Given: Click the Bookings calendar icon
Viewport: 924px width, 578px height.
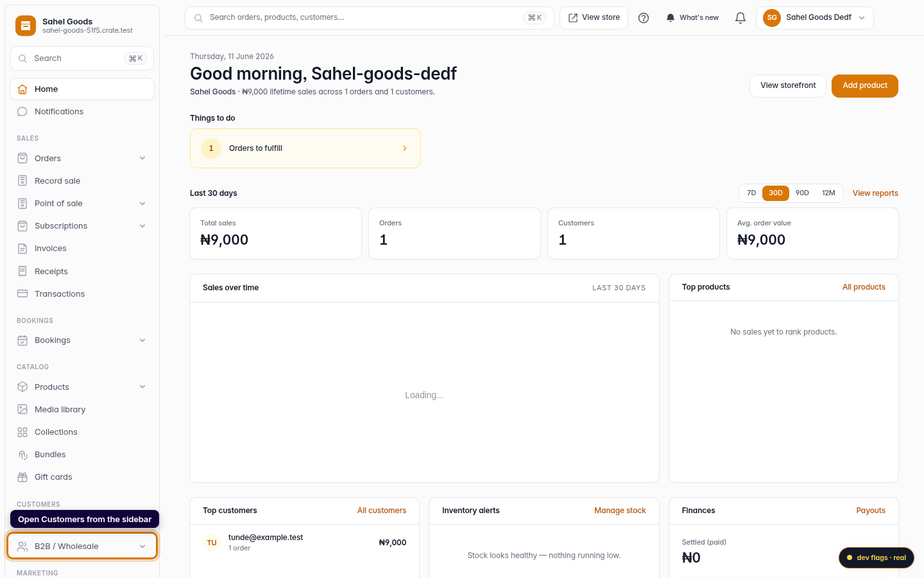Looking at the screenshot, I should coord(22,340).
